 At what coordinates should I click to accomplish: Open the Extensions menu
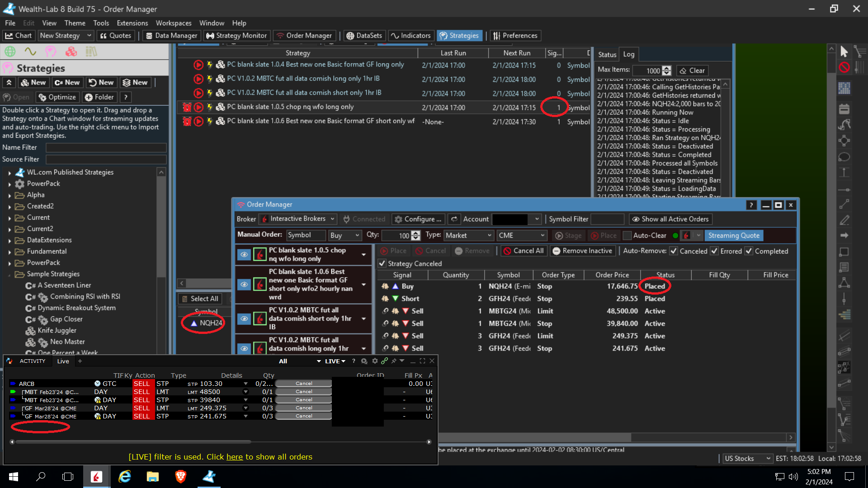(132, 23)
